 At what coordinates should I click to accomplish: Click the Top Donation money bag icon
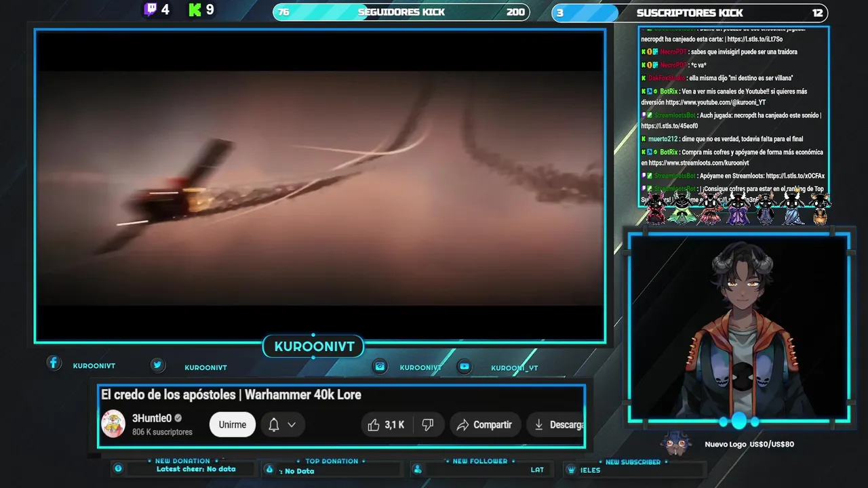[x=269, y=469]
